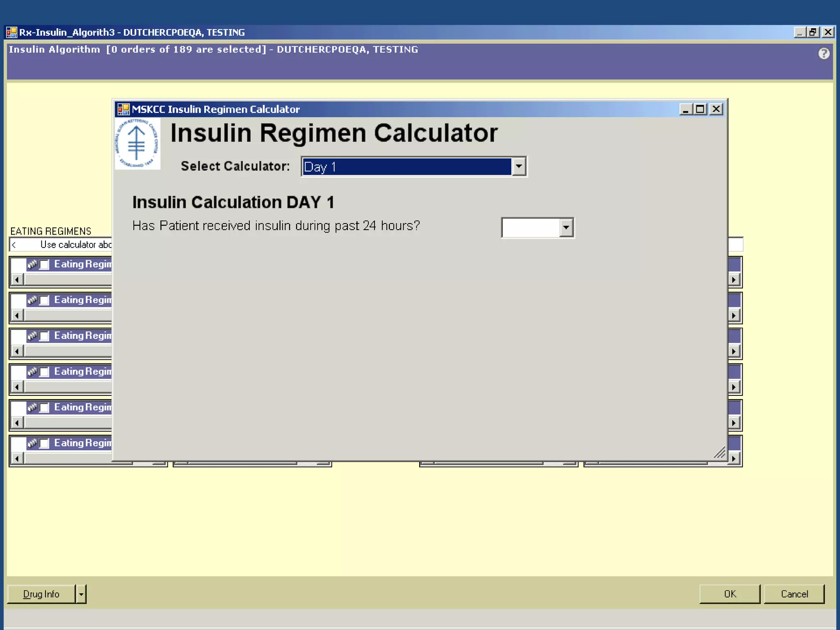The height and width of the screenshot is (630, 840).
Task: Click the Drug Info button
Action: pyautogui.click(x=41, y=594)
